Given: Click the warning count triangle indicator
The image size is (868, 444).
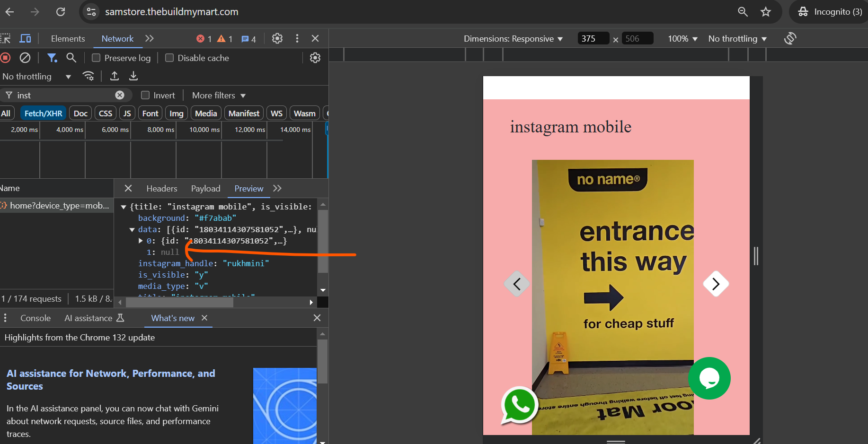Looking at the screenshot, I should coord(225,39).
